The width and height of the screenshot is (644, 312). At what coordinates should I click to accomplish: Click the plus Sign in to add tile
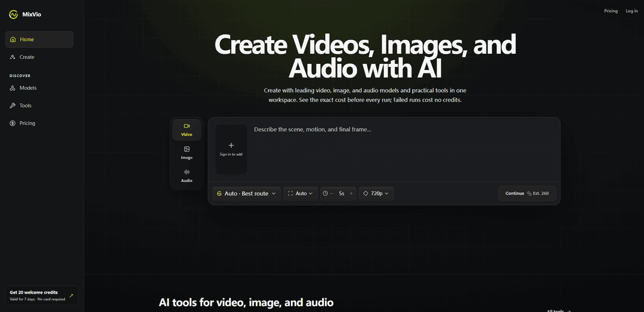pyautogui.click(x=231, y=149)
